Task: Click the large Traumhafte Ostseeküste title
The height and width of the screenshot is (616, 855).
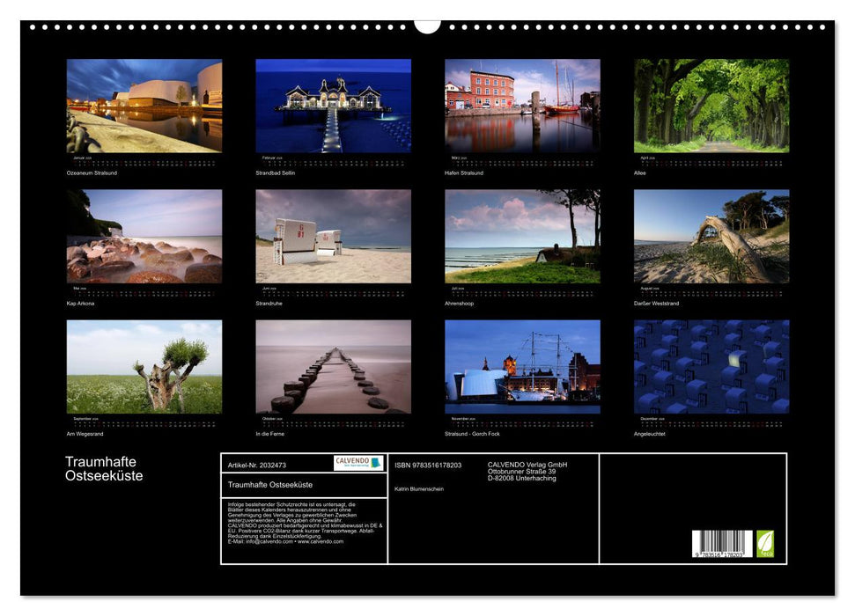Action: click(104, 469)
